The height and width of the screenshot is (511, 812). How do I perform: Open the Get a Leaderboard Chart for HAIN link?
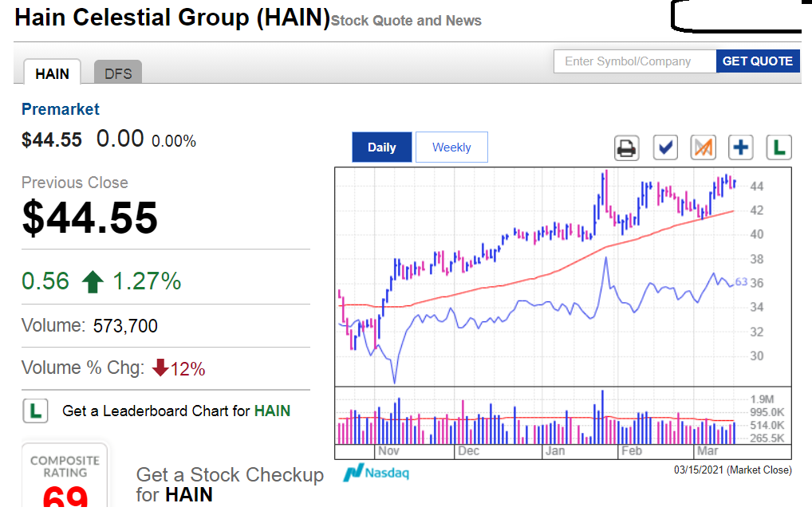tap(176, 411)
